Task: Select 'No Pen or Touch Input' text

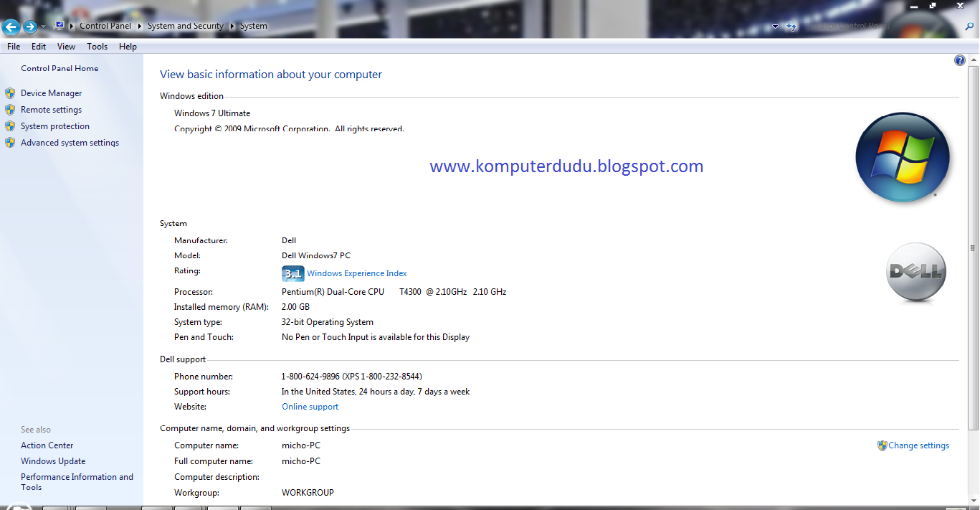Action: 325,337
